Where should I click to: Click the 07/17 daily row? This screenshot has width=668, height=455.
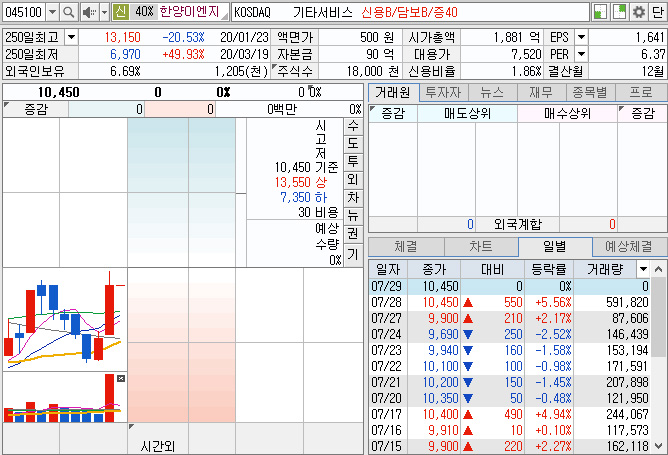[x=510, y=414]
